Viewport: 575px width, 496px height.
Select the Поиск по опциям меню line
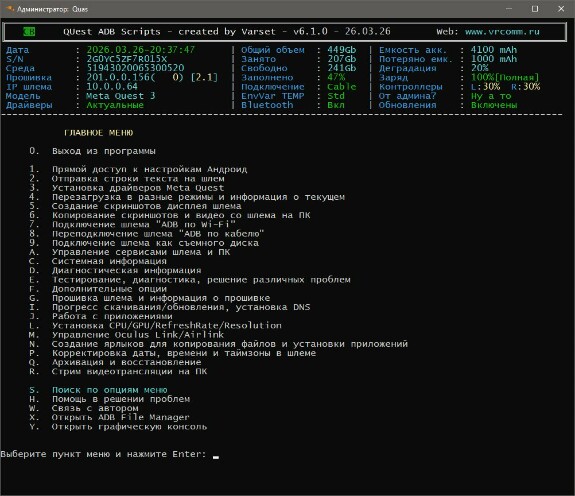(98, 390)
